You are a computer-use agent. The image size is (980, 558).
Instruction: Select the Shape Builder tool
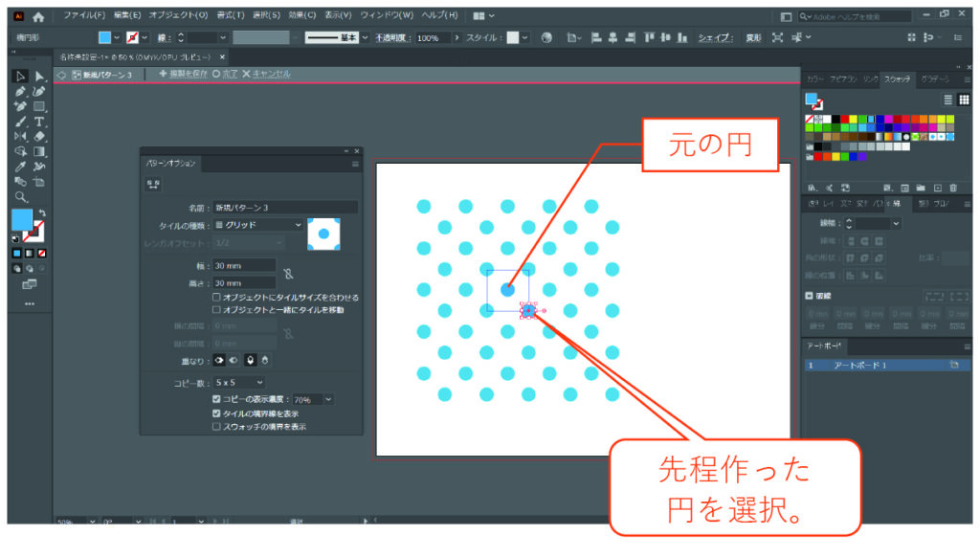coord(20,152)
